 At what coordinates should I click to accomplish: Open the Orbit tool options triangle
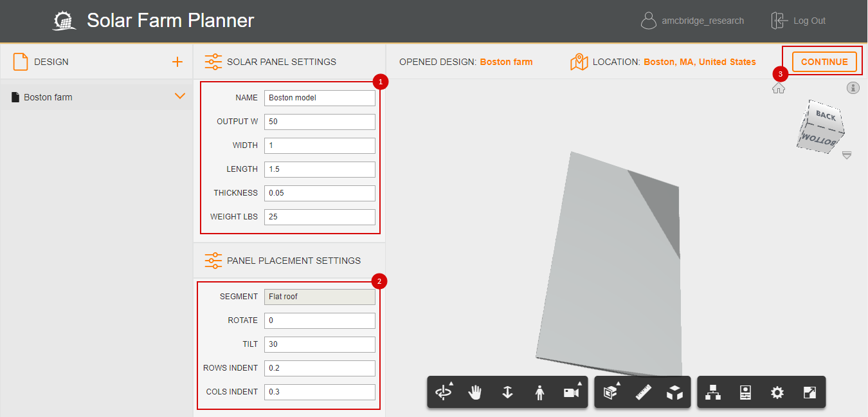(451, 382)
